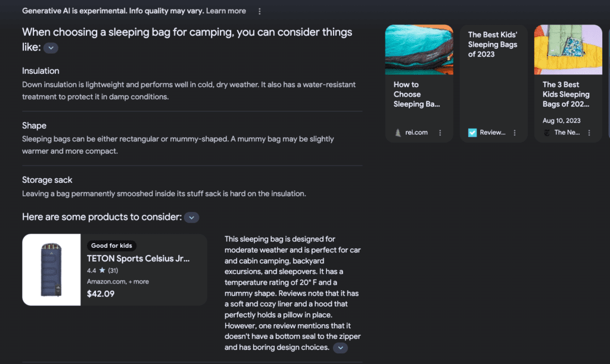Open the three-dot menu beside Learn more
This screenshot has height=364, width=610.
pos(259,11)
